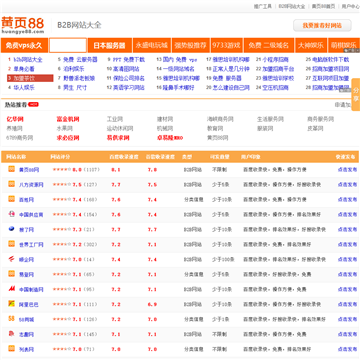Click the icon beside 列表网
Viewport: 360px width, 360px height.
click(12, 349)
